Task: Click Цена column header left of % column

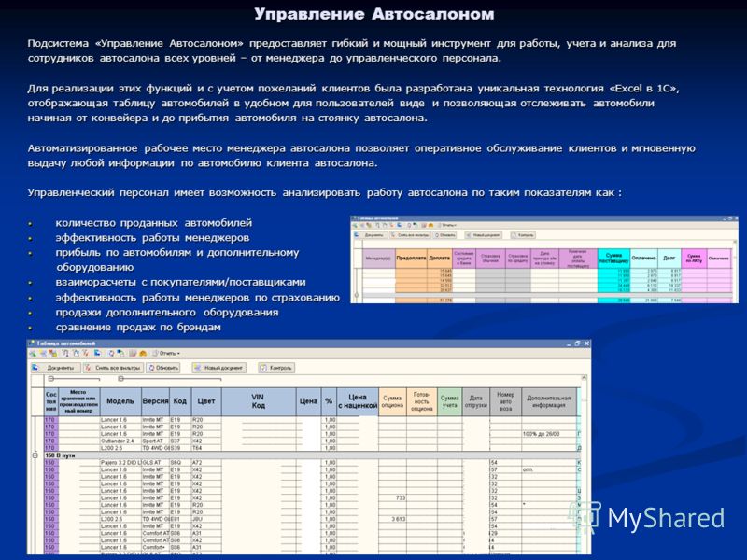Action: (x=308, y=401)
